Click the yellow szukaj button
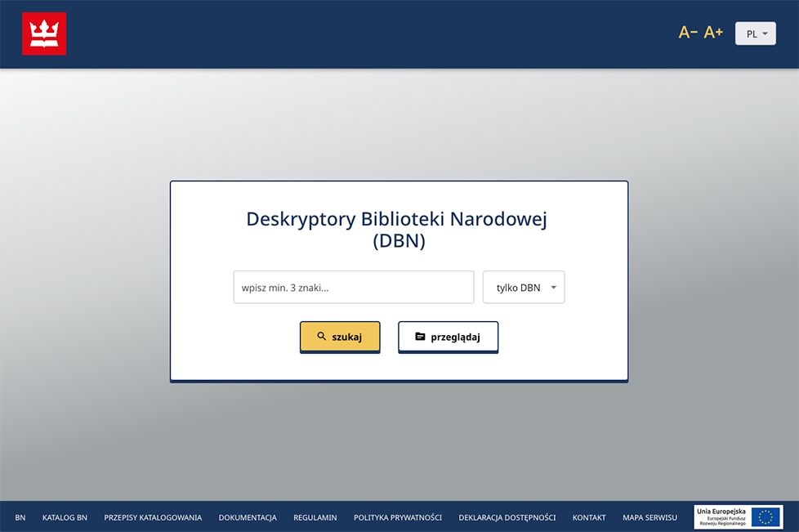Image resolution: width=799 pixels, height=532 pixels. pos(340,337)
